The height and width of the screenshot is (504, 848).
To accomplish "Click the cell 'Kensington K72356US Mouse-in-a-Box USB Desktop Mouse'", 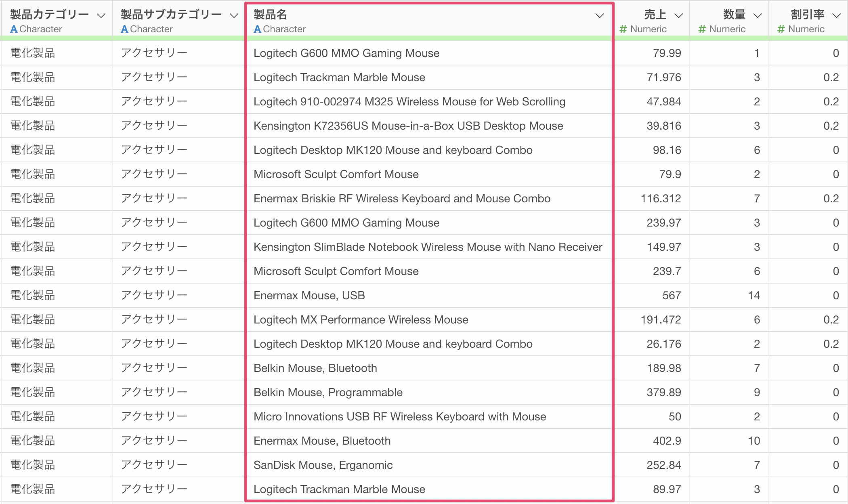I will coord(408,126).
